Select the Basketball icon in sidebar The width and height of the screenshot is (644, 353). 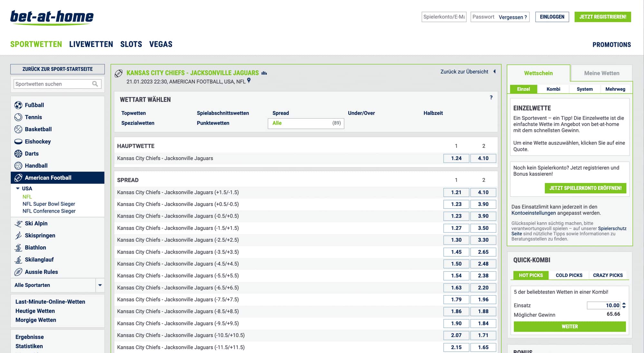18,129
